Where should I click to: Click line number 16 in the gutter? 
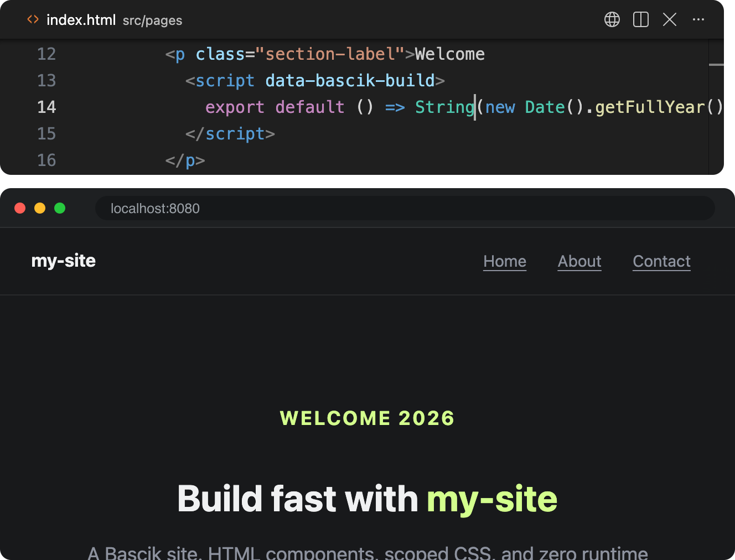pos(46,160)
